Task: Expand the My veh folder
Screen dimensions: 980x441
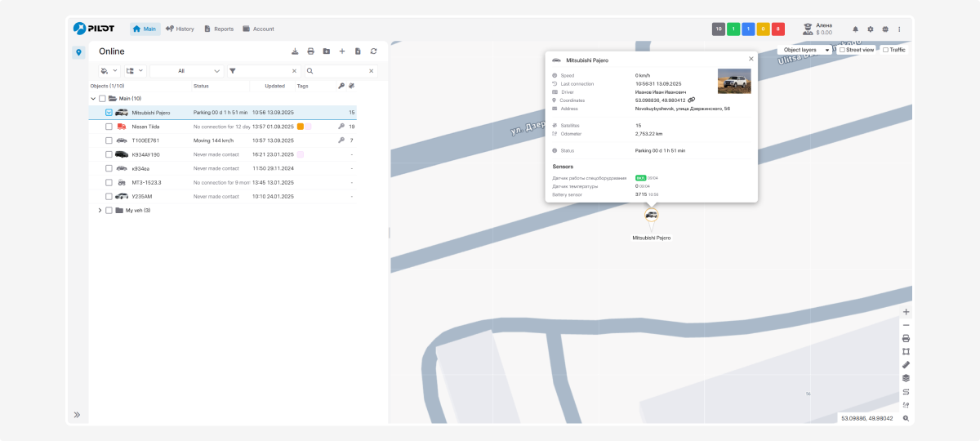Action: click(x=100, y=210)
